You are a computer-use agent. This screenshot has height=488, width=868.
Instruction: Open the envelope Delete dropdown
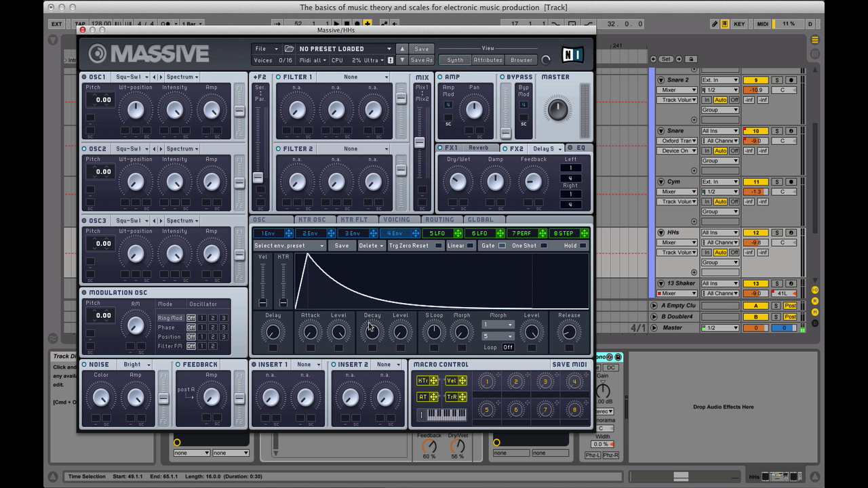coord(371,246)
